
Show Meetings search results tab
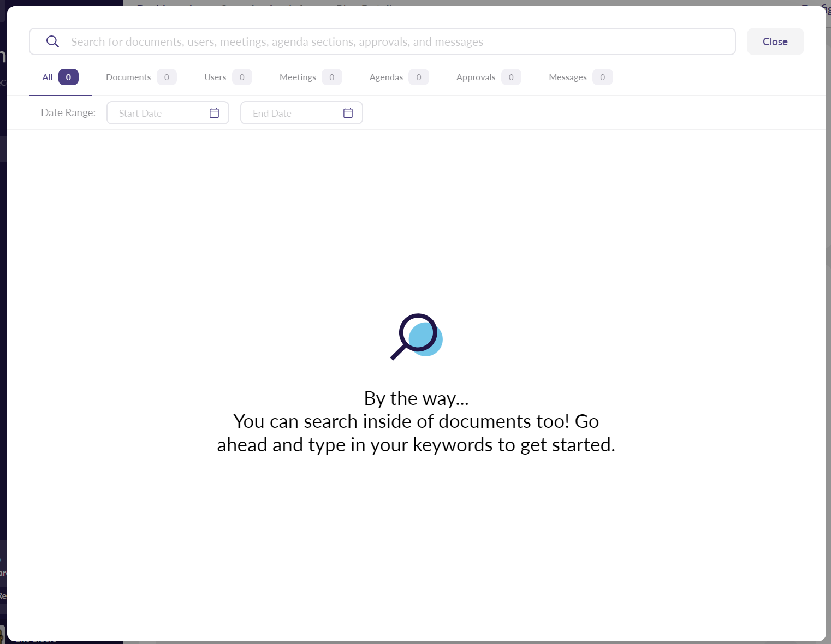(298, 77)
